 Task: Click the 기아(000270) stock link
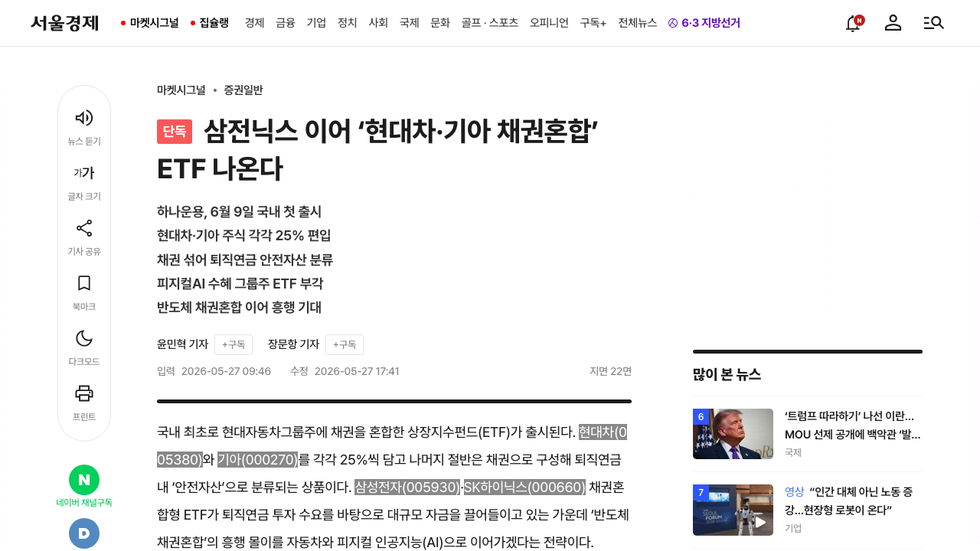pos(257,459)
